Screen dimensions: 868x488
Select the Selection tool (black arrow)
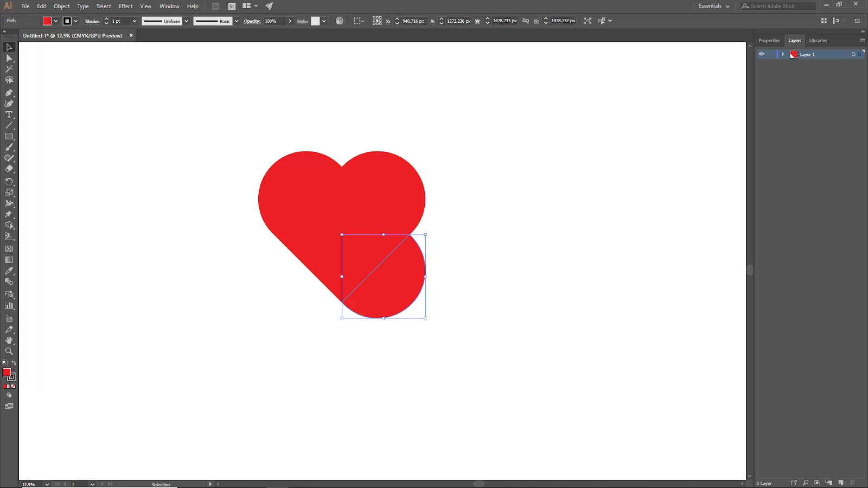click(9, 47)
